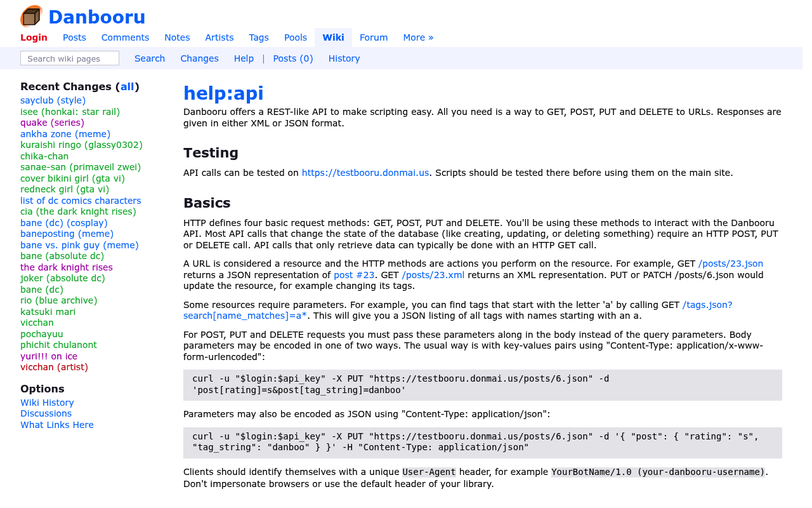
Task: Open cover bikini girl (gta vi) page
Action: (72, 178)
